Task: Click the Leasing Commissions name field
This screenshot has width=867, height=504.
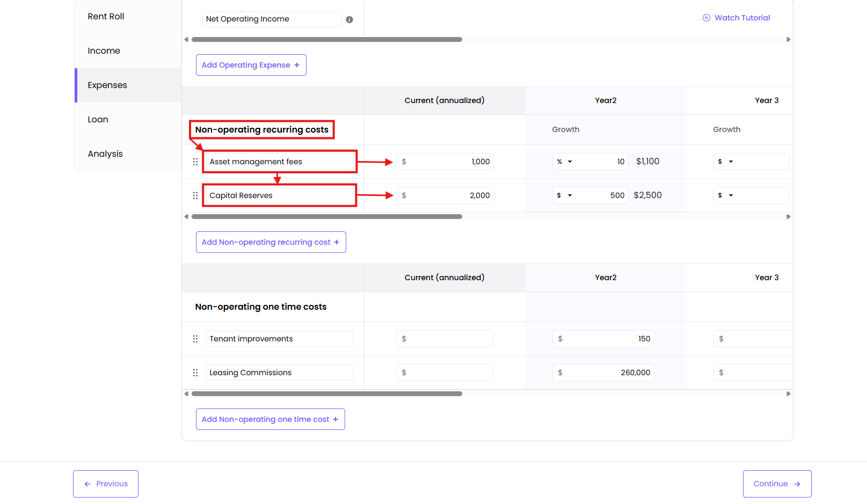Action: (x=280, y=372)
